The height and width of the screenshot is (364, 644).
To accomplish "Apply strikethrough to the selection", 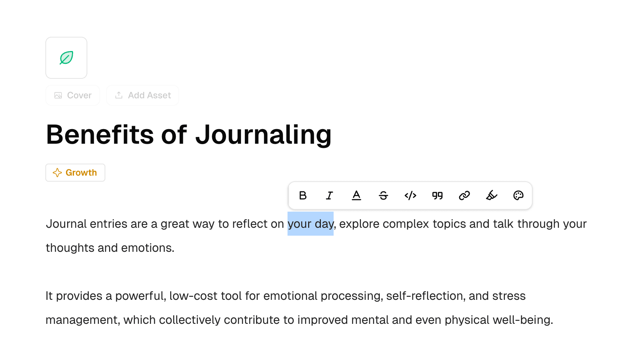I will [x=383, y=195].
